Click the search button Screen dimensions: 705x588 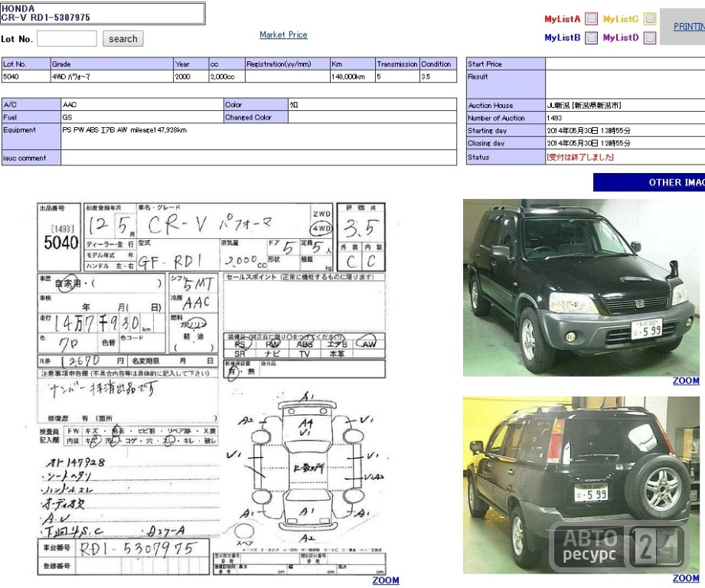(x=122, y=38)
